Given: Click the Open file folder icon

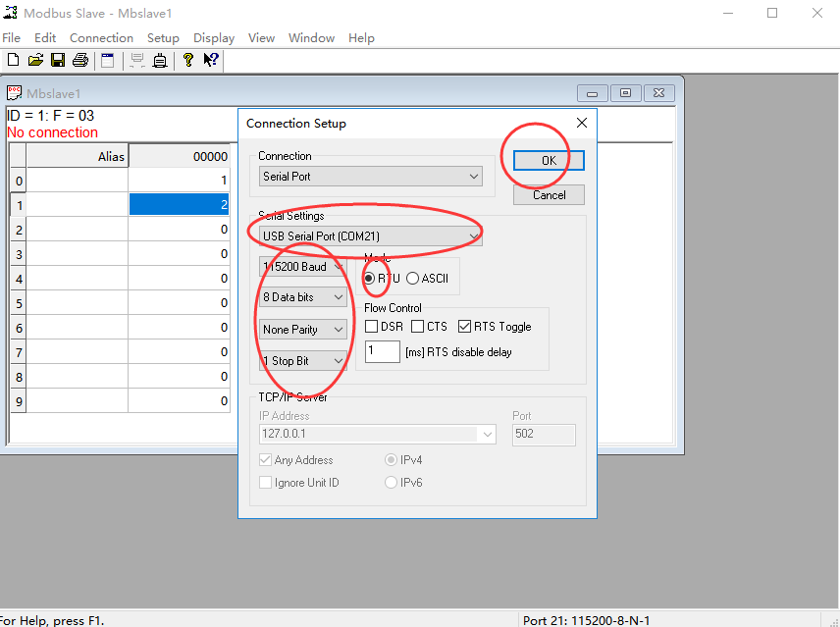Looking at the screenshot, I should tap(35, 60).
